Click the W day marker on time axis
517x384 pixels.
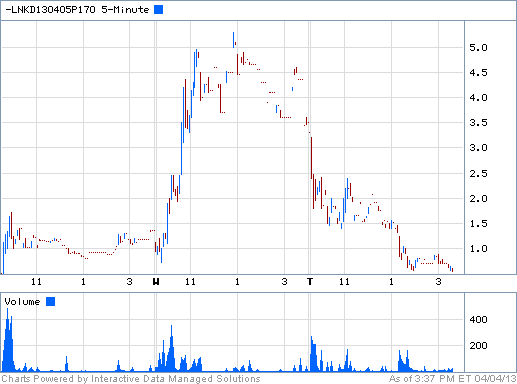(x=156, y=282)
